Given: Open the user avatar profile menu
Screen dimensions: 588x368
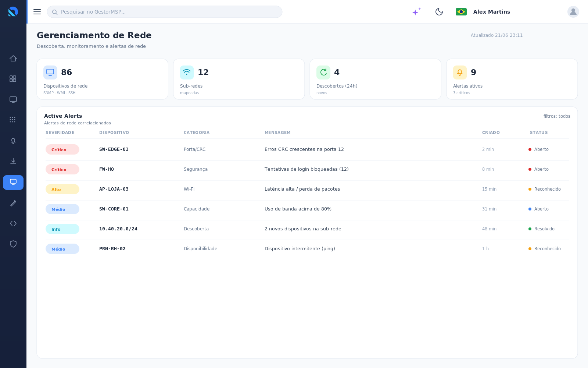Looking at the screenshot, I should pos(573,12).
